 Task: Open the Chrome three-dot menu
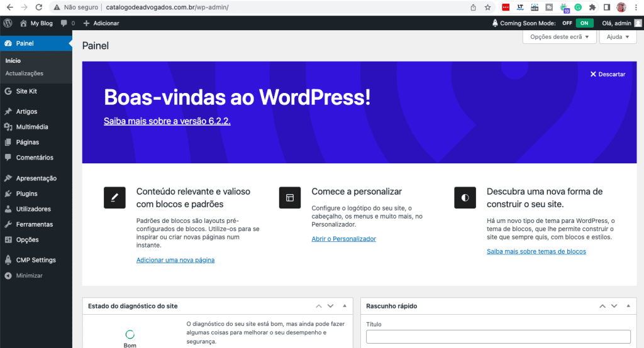click(x=636, y=7)
